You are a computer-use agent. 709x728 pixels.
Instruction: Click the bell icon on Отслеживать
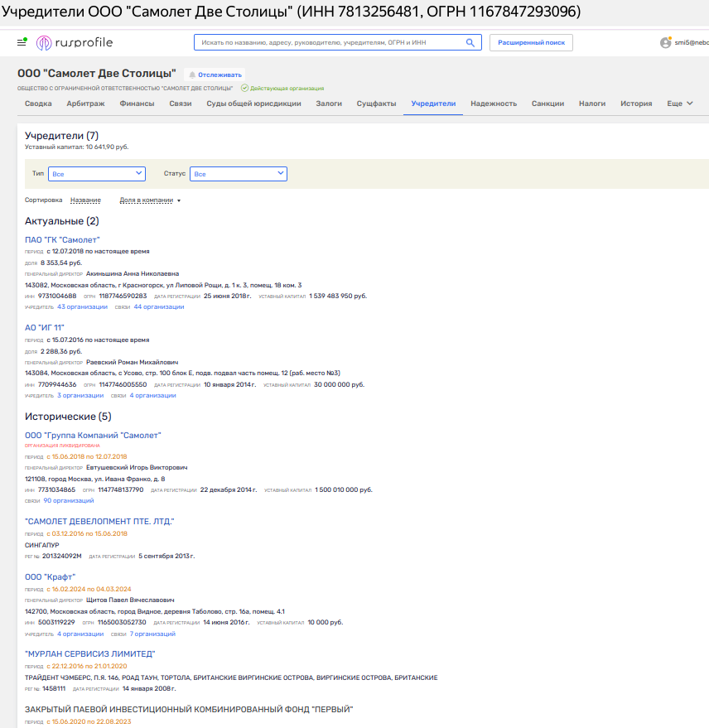[x=192, y=75]
